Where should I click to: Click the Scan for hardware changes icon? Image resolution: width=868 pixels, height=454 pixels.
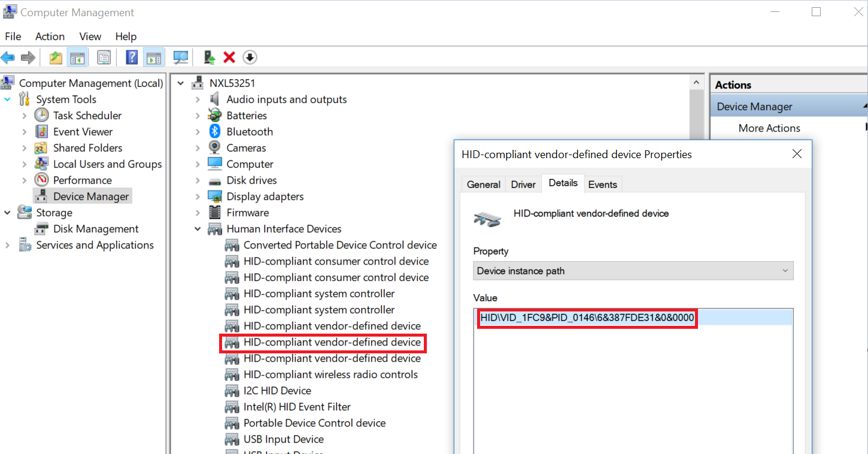[x=180, y=57]
